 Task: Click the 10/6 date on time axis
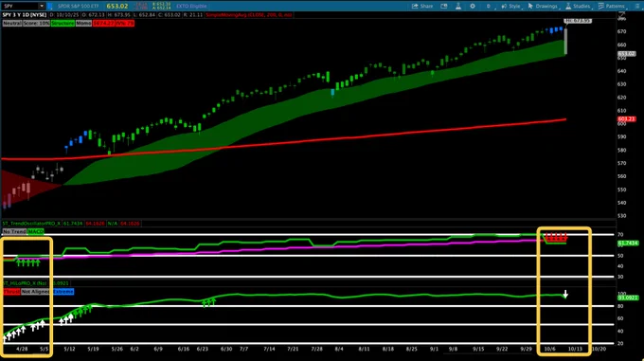click(550, 349)
